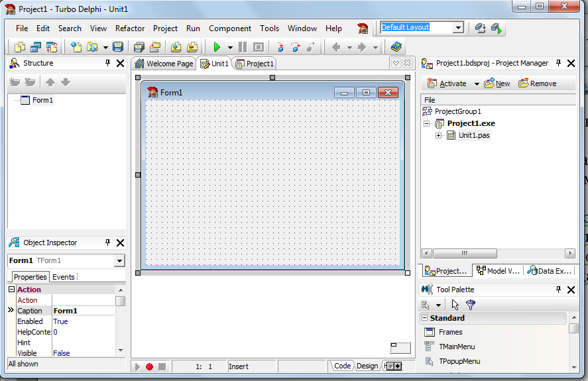This screenshot has width=588, height=381.
Task: Open the Component menu
Action: pyautogui.click(x=230, y=28)
